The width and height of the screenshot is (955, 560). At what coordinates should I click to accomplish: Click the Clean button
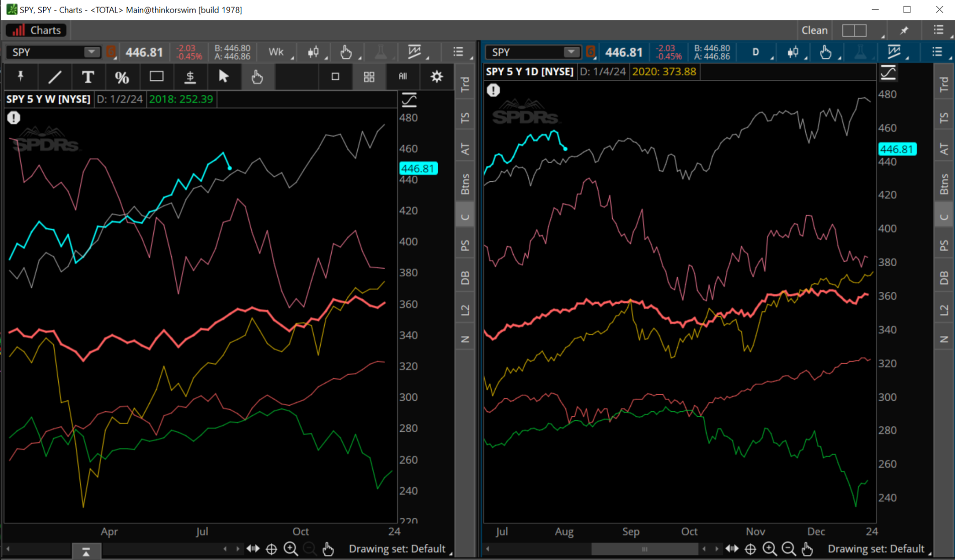coord(814,30)
